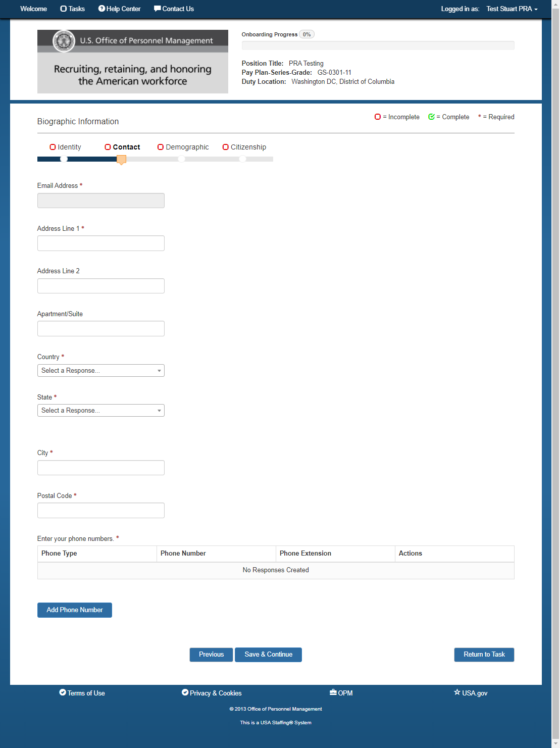Viewport: 560px width, 748px height.
Task: Click into the Address Line 2 field
Action: click(x=101, y=286)
